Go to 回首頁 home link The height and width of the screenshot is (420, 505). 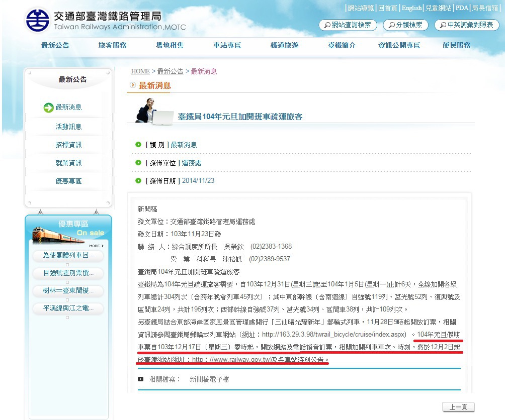pyautogui.click(x=388, y=8)
